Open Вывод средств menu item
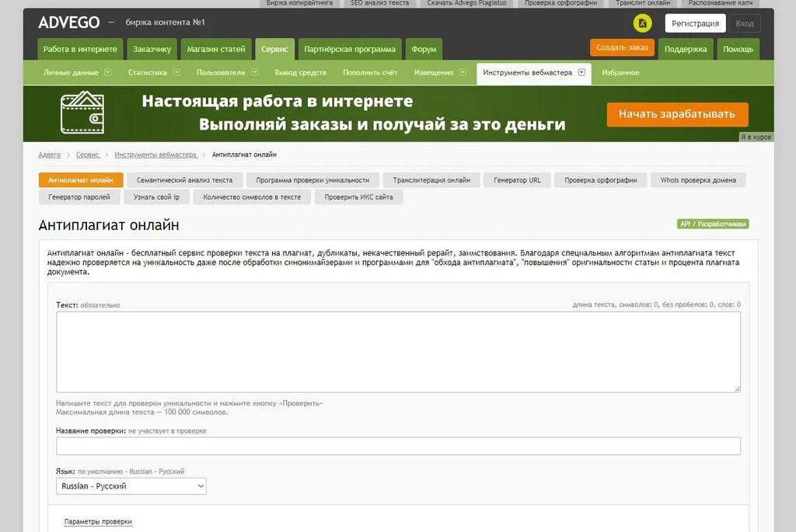The width and height of the screenshot is (796, 532). [x=301, y=72]
